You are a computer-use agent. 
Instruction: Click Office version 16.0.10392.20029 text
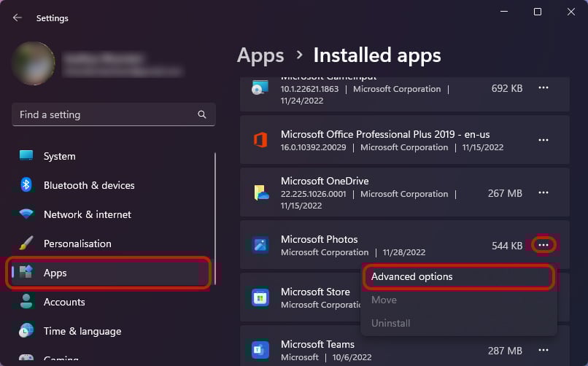[314, 147]
